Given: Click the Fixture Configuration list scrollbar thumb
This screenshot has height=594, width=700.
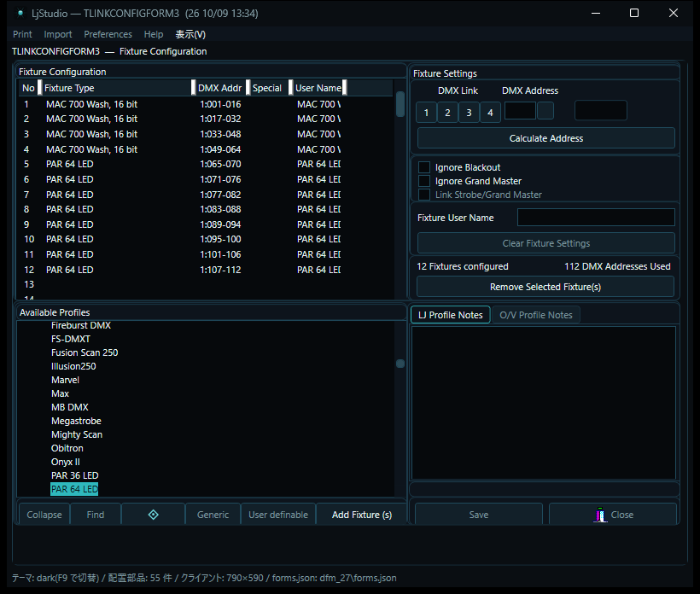Looking at the screenshot, I should click(x=400, y=104).
